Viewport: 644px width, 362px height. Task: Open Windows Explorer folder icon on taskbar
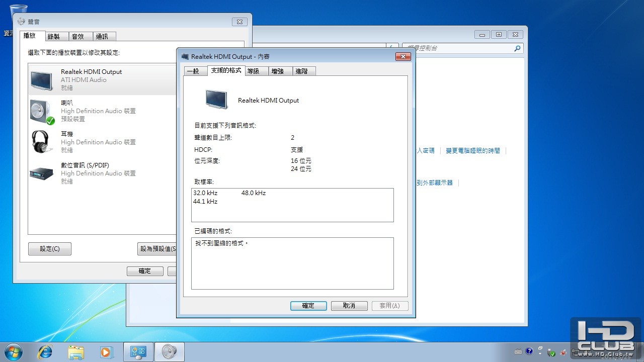point(76,352)
